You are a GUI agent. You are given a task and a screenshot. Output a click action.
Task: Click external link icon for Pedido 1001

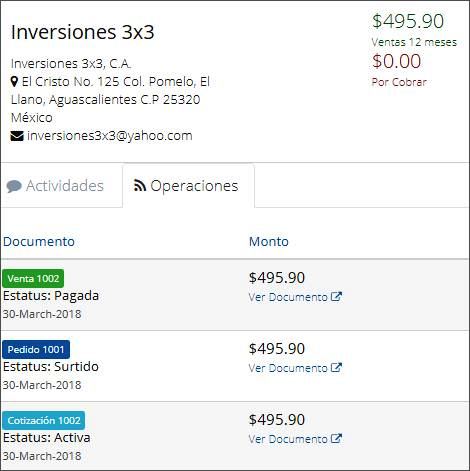pos(336,368)
